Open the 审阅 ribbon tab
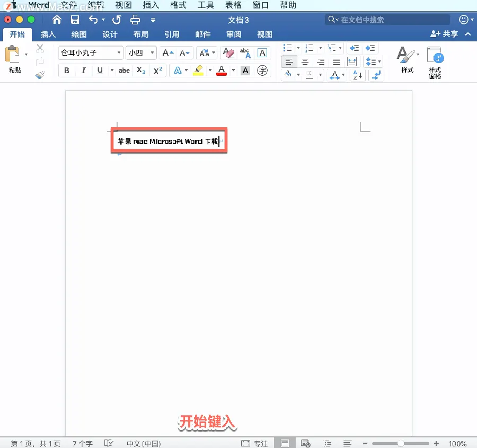Image resolution: width=477 pixels, height=448 pixels. 234,34
